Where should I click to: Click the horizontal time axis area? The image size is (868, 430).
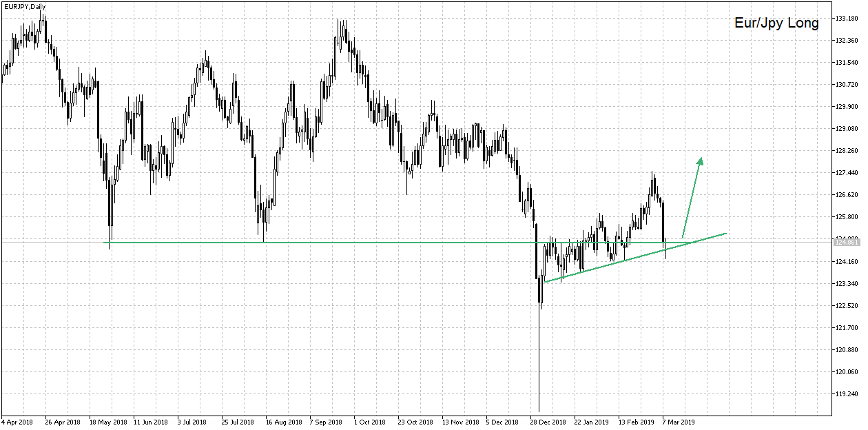[x=413, y=421]
